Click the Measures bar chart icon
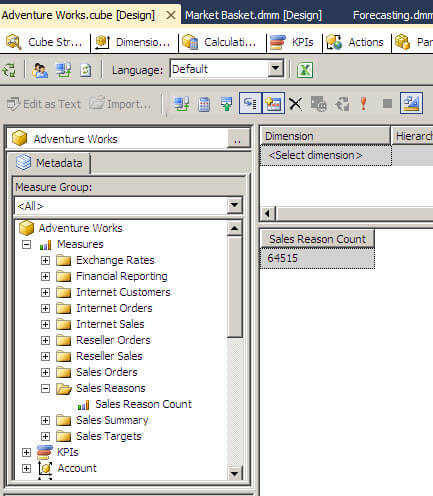 tap(45, 245)
